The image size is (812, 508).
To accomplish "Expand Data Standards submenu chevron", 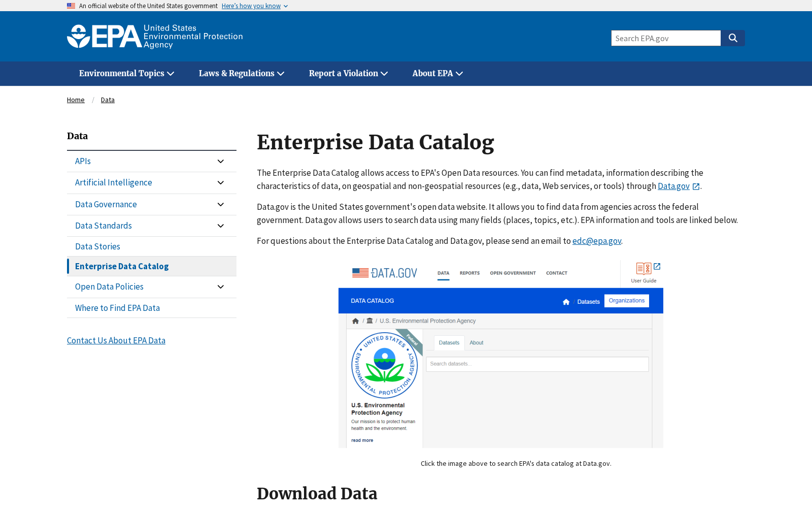I will 221,226.
